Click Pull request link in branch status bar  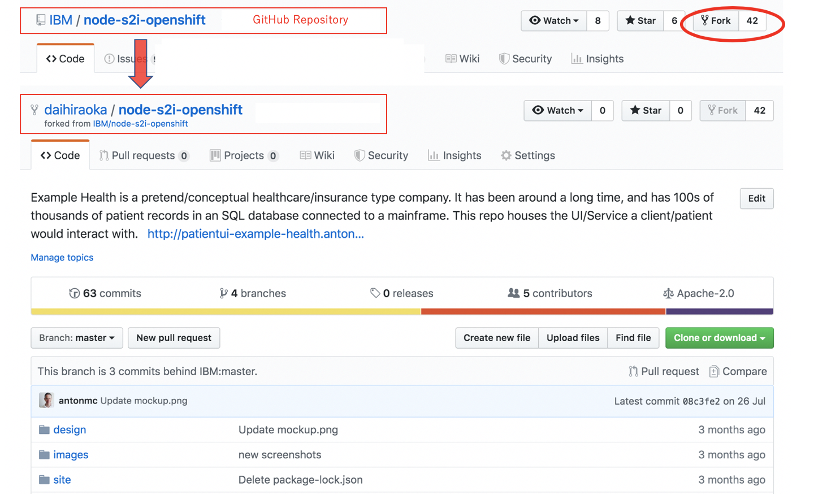(664, 371)
